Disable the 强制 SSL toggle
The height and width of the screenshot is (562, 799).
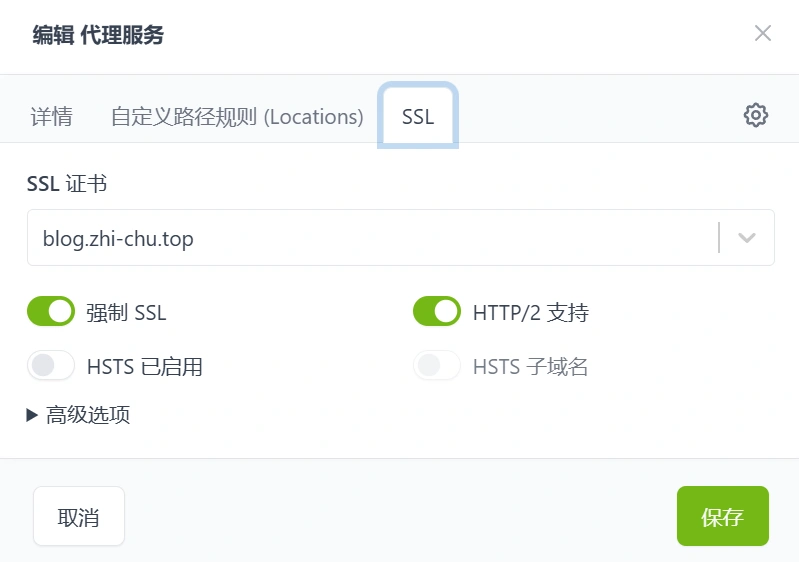(51, 312)
